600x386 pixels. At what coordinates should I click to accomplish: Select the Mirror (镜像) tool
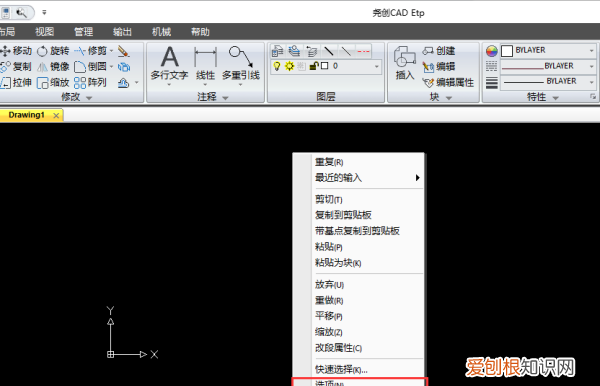click(x=53, y=67)
